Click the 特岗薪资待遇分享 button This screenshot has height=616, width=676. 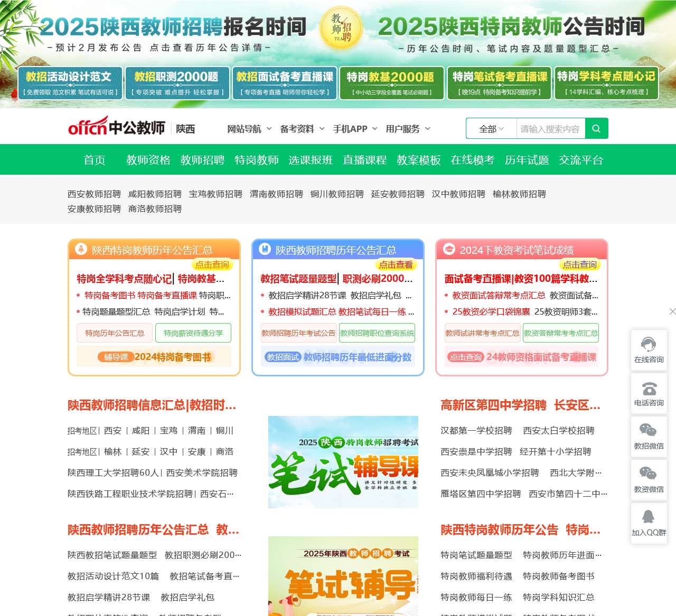193,333
